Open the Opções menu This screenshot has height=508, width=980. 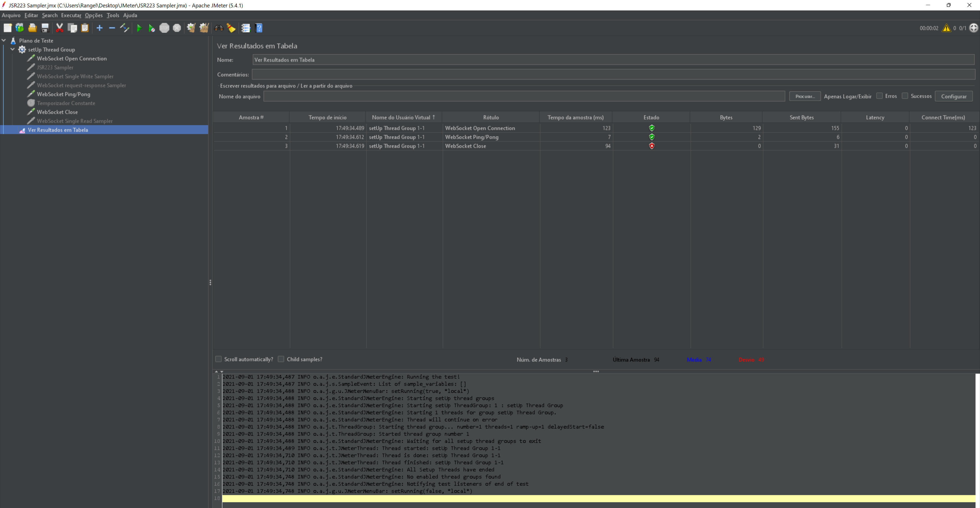click(94, 15)
